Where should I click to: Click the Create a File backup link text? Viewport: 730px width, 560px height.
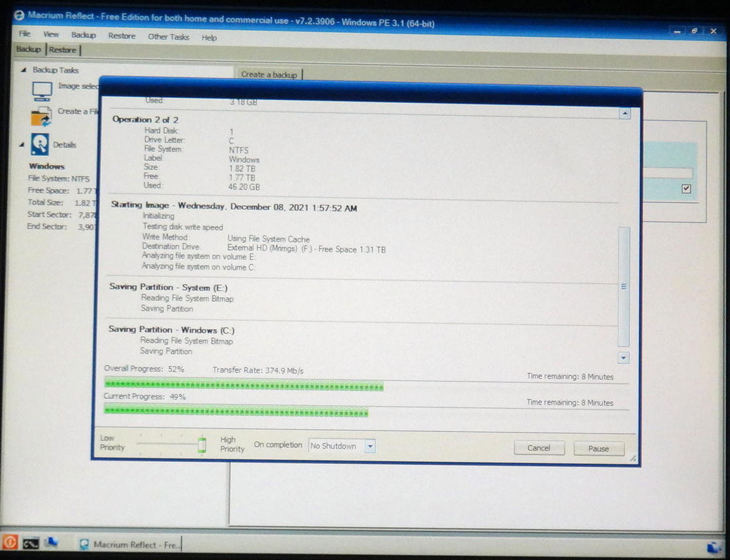coord(78,111)
